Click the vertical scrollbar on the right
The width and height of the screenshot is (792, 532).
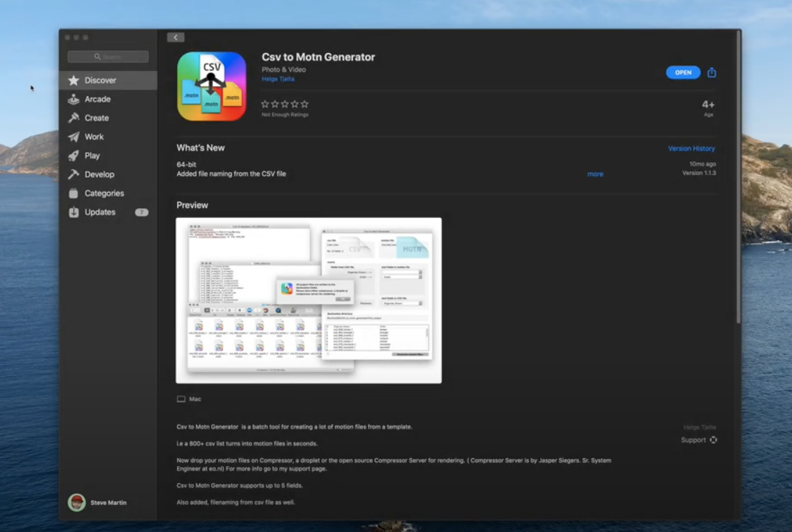tap(738, 176)
